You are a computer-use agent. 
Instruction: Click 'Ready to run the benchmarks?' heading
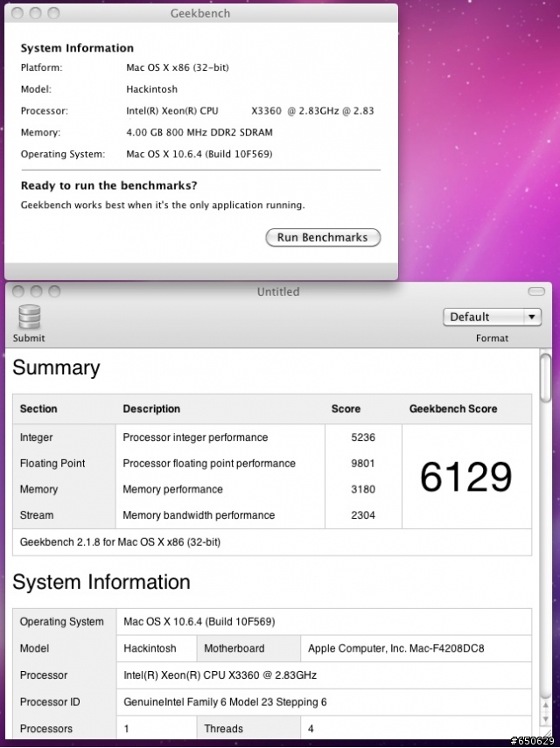point(108,185)
